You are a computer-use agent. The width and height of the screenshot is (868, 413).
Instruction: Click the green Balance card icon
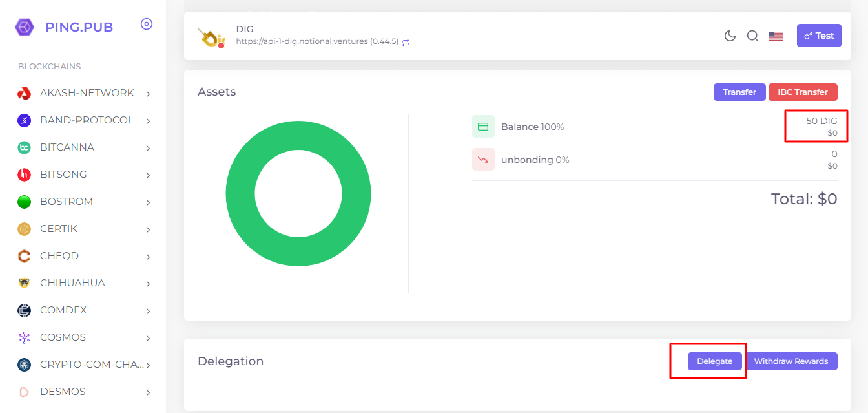tap(483, 127)
